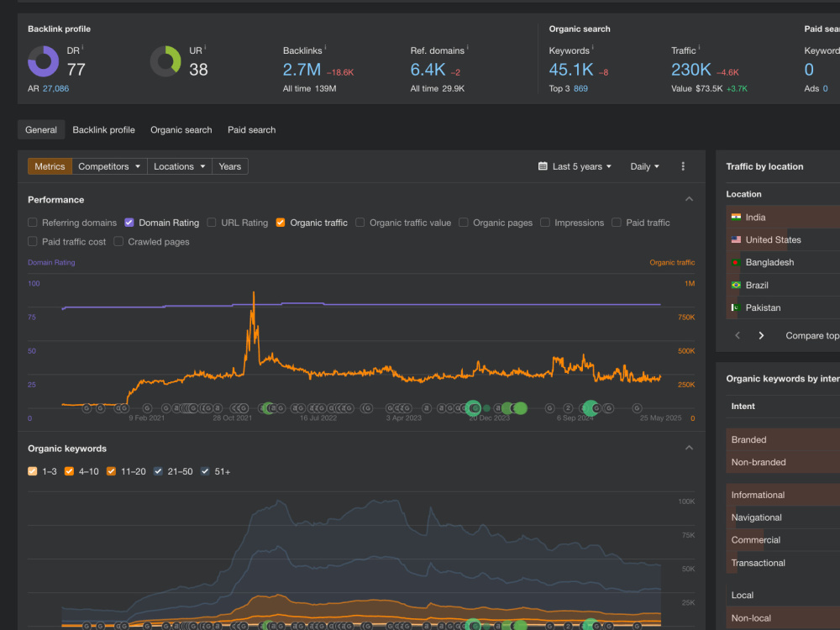Click the info icon next to Ref. domains
840x630 pixels.
pyautogui.click(x=467, y=48)
